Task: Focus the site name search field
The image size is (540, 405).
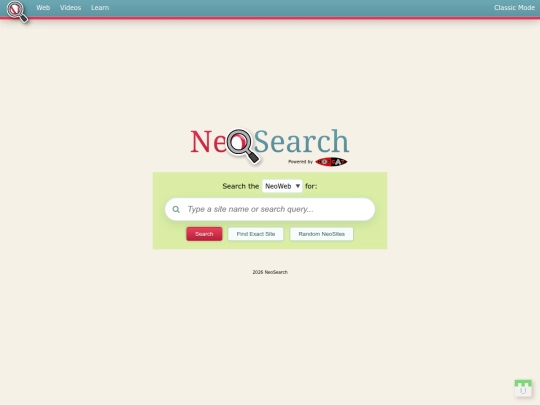Action: tap(270, 209)
